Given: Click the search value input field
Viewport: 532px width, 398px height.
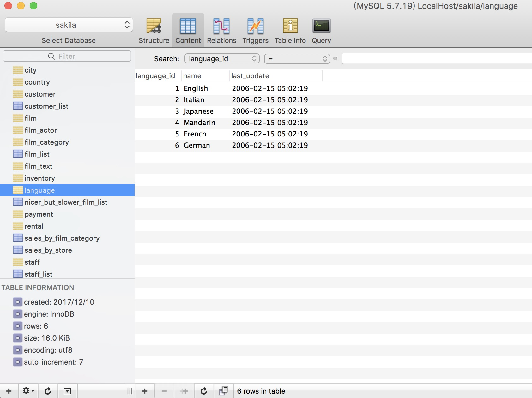Looking at the screenshot, I should point(437,59).
